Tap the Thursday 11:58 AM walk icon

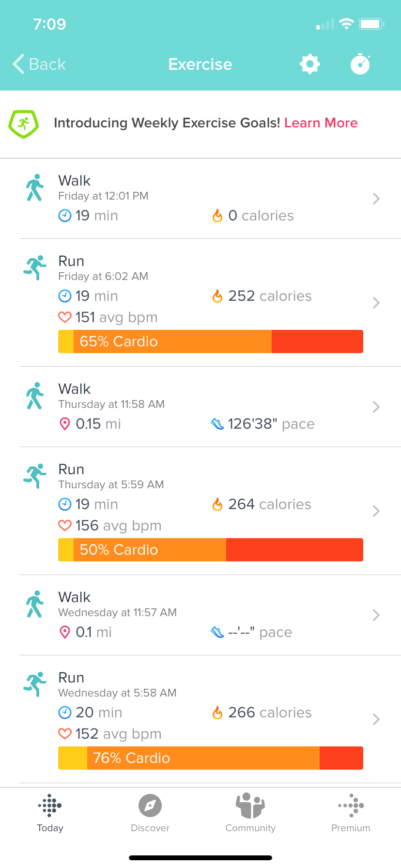(x=35, y=396)
